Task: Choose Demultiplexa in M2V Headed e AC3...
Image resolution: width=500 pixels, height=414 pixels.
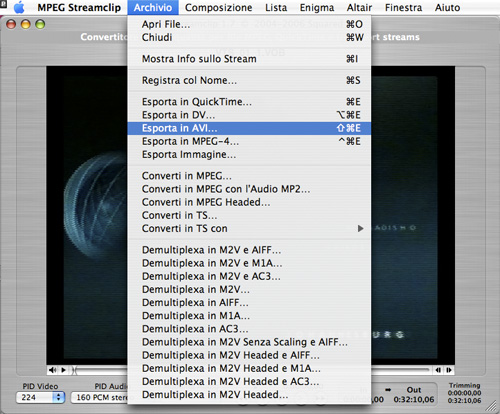Action: click(x=249, y=382)
